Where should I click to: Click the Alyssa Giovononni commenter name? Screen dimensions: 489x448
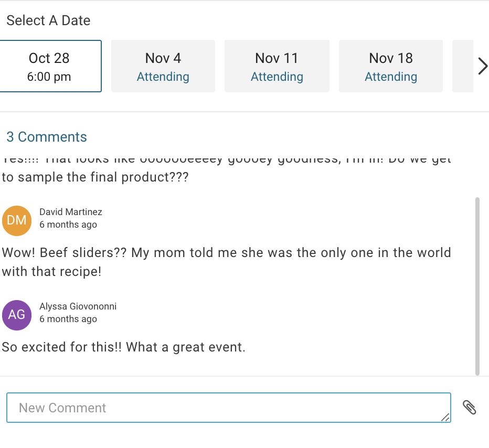(78, 306)
